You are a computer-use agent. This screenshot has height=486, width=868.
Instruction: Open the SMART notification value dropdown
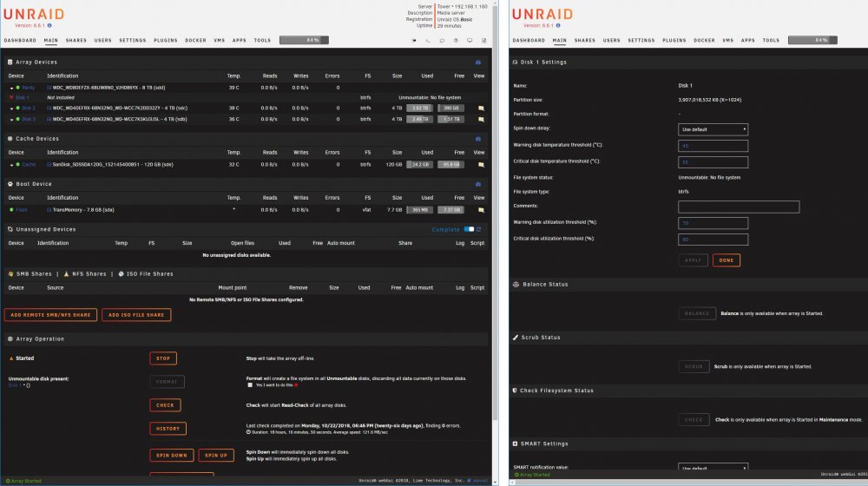[713, 468]
